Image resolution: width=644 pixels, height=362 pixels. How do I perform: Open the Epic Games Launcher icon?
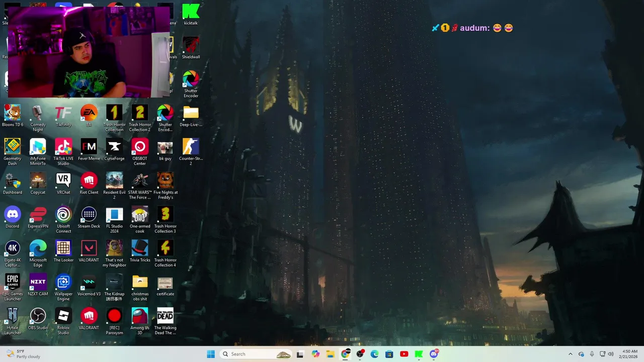click(x=13, y=288)
